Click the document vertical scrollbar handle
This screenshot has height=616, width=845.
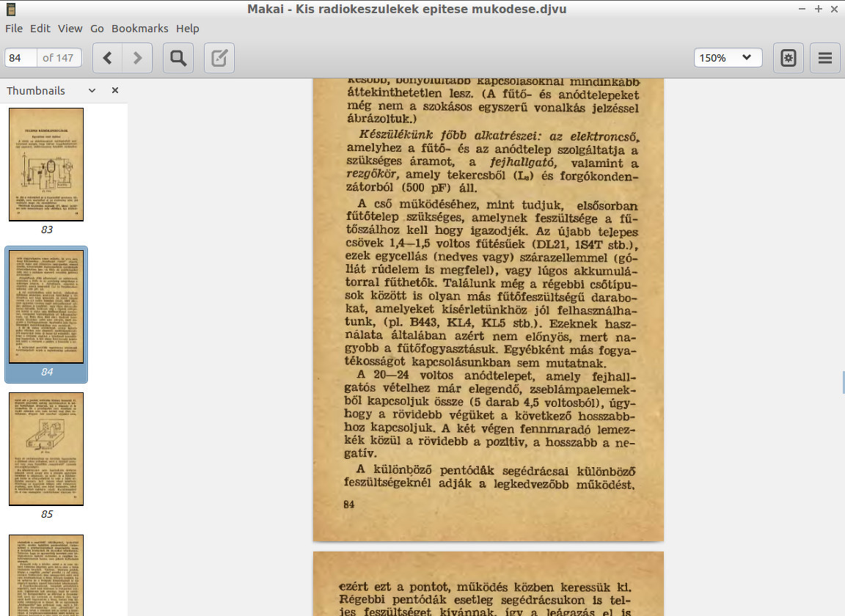[843, 382]
